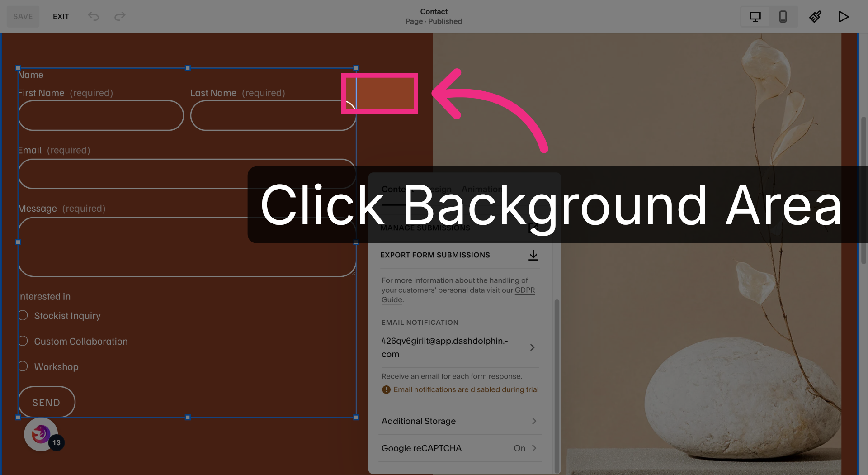The width and height of the screenshot is (868, 475).
Task: Click the warning icon beside disabled notifications
Action: click(x=386, y=389)
